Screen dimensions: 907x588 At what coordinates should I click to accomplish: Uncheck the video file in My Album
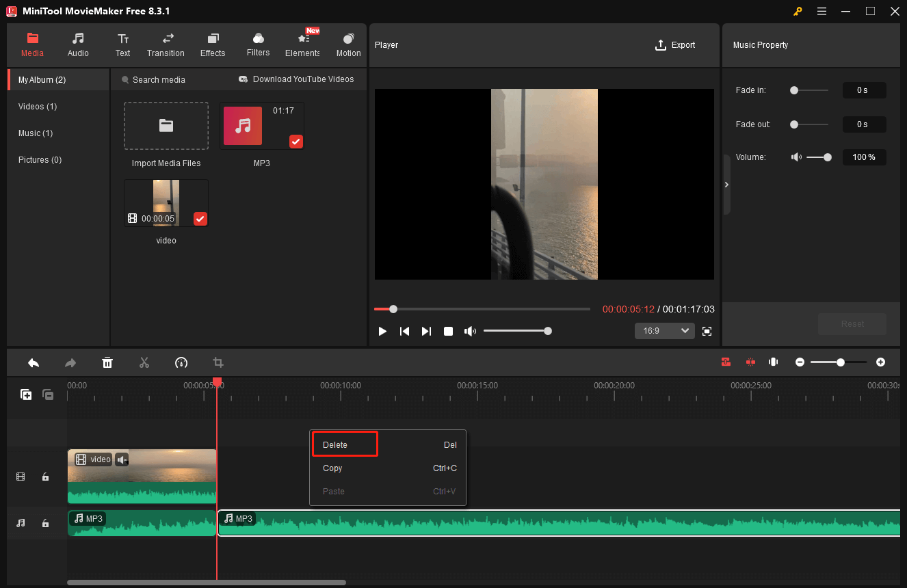[x=200, y=219]
